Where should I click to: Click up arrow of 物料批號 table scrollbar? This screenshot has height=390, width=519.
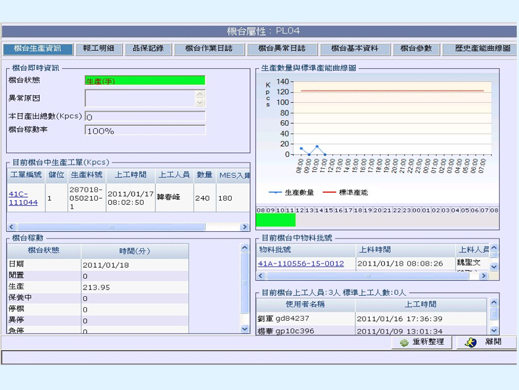[494, 248]
